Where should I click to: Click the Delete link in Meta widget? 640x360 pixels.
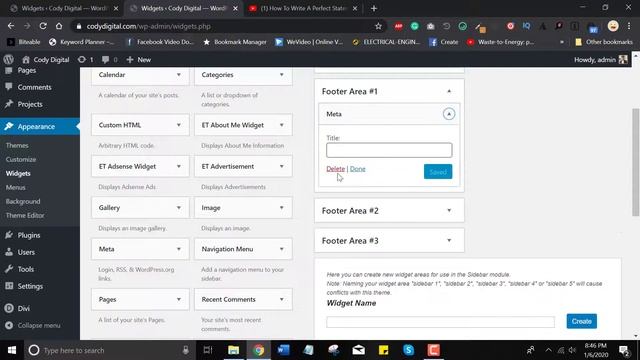335,169
